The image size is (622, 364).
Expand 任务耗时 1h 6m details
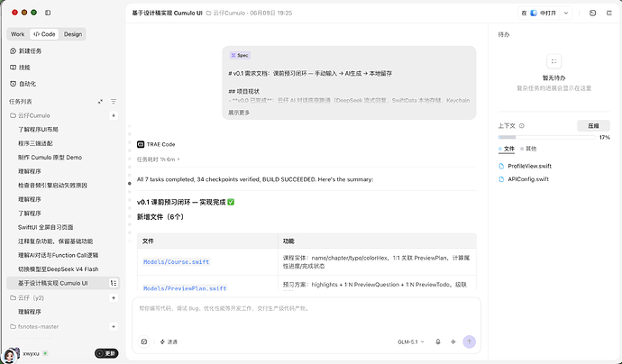pyautogui.click(x=158, y=159)
